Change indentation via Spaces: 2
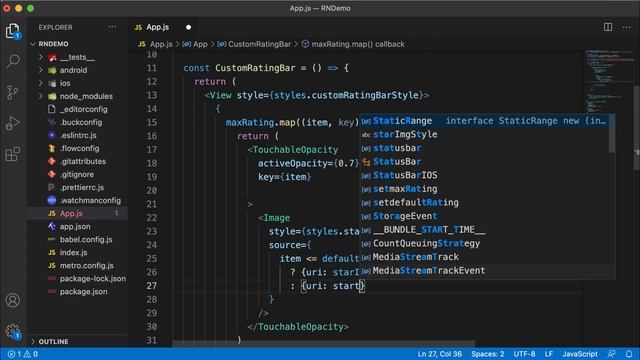 (487, 354)
